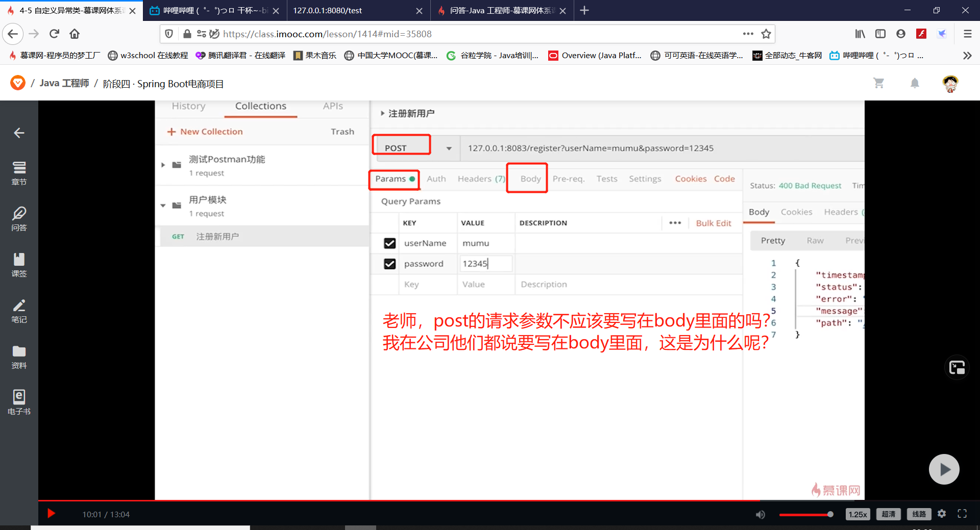The image size is (980, 530).
Task: Open the blue bird extension icon
Action: 942,34
